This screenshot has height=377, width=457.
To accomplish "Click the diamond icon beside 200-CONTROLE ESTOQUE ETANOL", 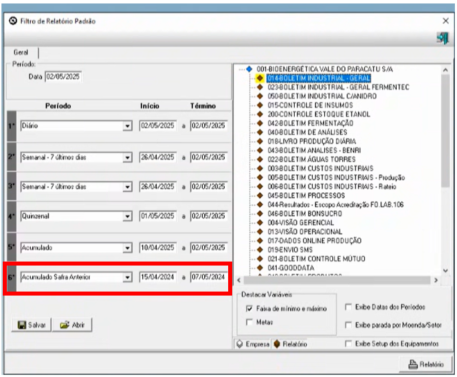I will tap(260, 114).
